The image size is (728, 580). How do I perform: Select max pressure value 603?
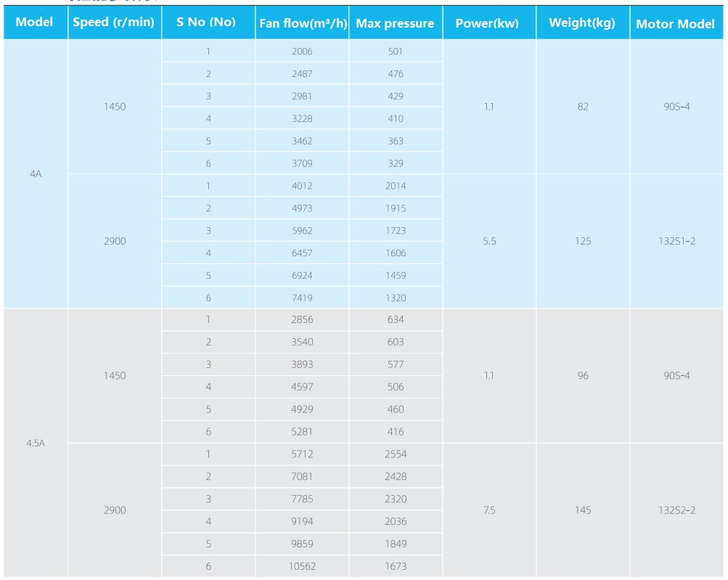pyautogui.click(x=396, y=342)
